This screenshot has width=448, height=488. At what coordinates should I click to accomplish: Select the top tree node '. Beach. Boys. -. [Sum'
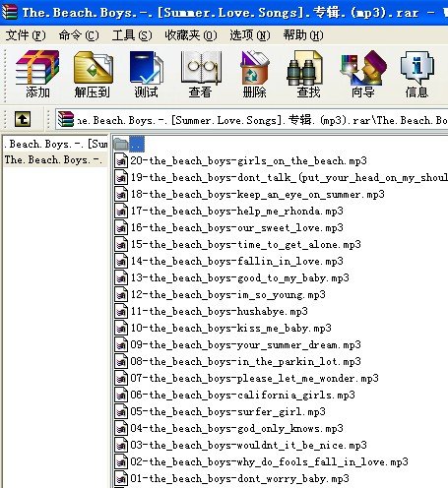[56, 144]
